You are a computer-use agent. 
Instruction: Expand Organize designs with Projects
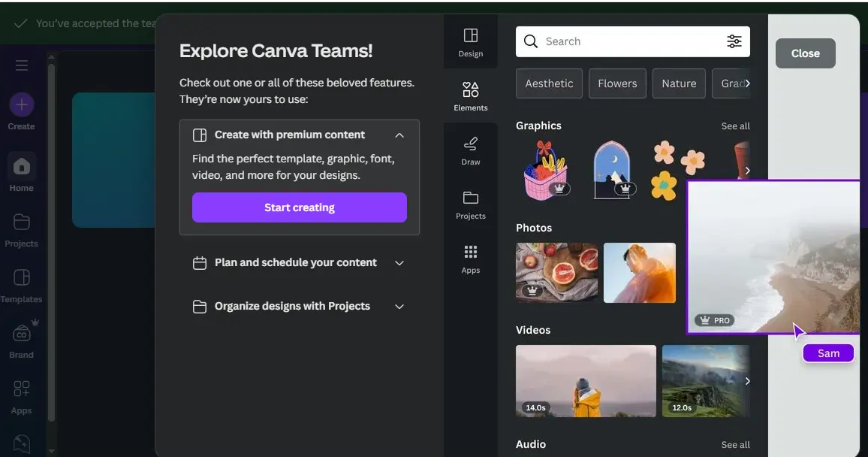click(x=399, y=307)
